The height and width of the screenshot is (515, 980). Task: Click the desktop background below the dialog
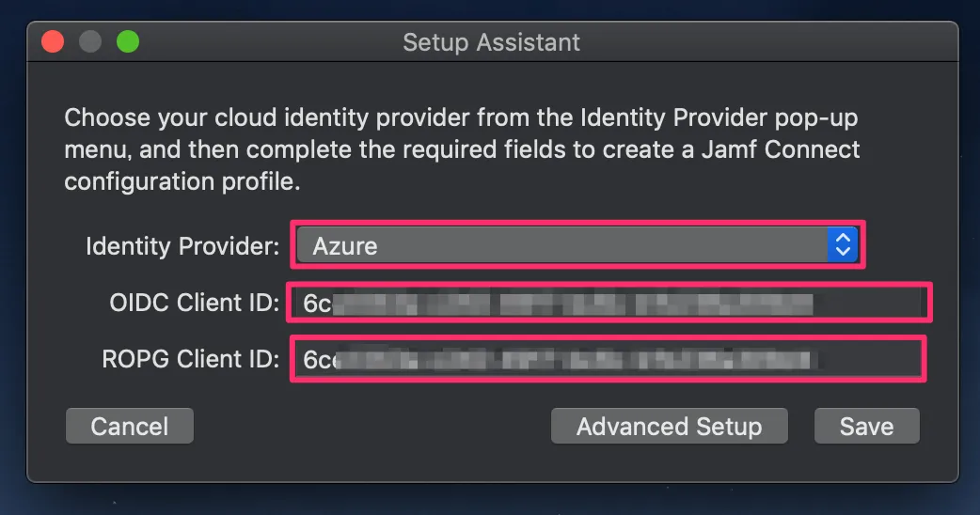pyautogui.click(x=489, y=501)
